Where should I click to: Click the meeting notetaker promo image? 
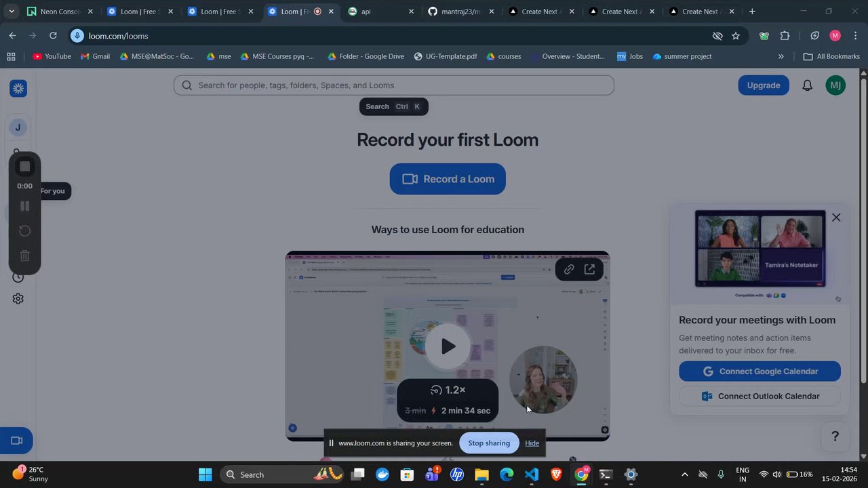(760, 249)
